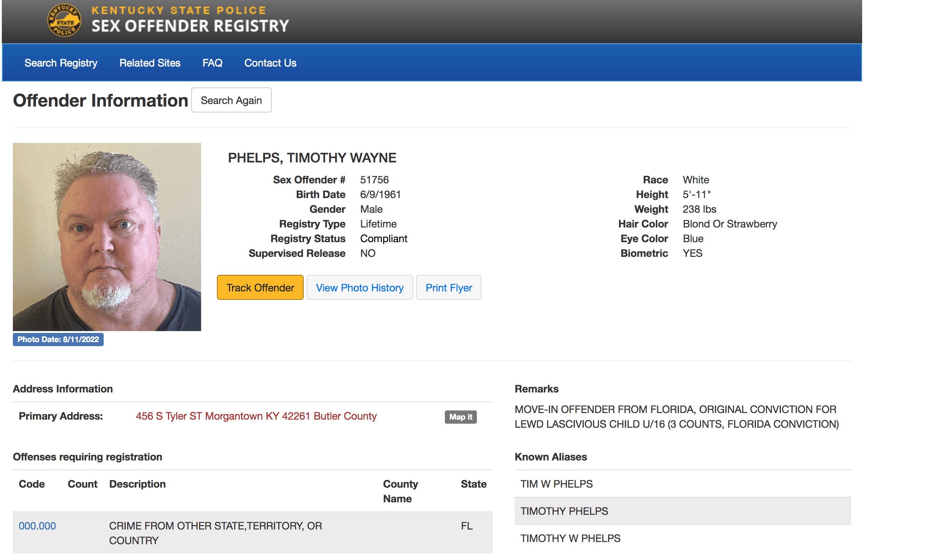The width and height of the screenshot is (925, 560).
Task: Open the offense code 000.000 link
Action: click(37, 525)
